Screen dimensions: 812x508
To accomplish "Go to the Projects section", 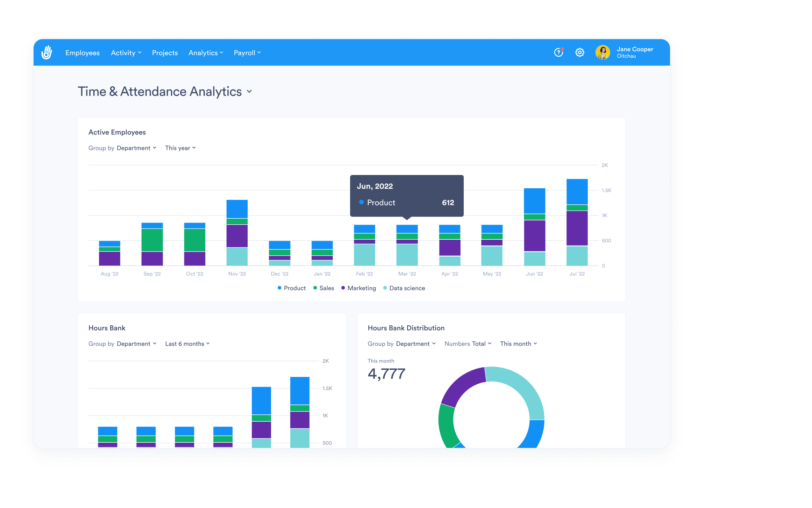I will (x=165, y=52).
